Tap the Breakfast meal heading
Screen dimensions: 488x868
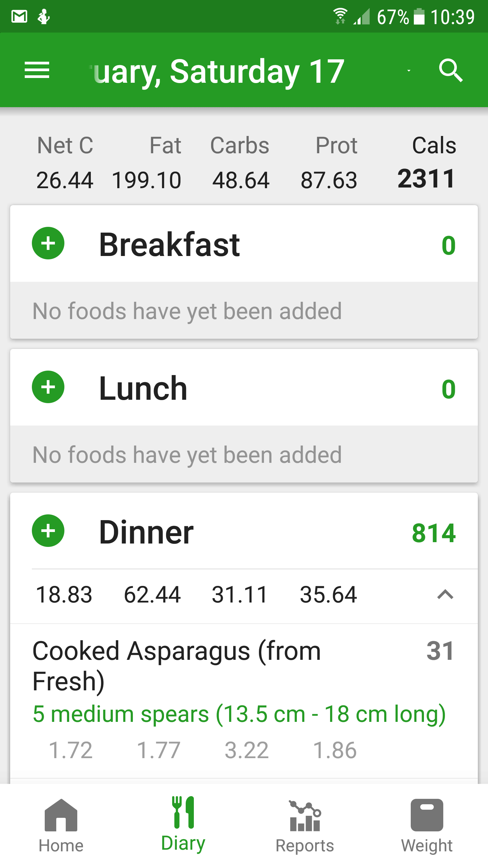tap(169, 244)
